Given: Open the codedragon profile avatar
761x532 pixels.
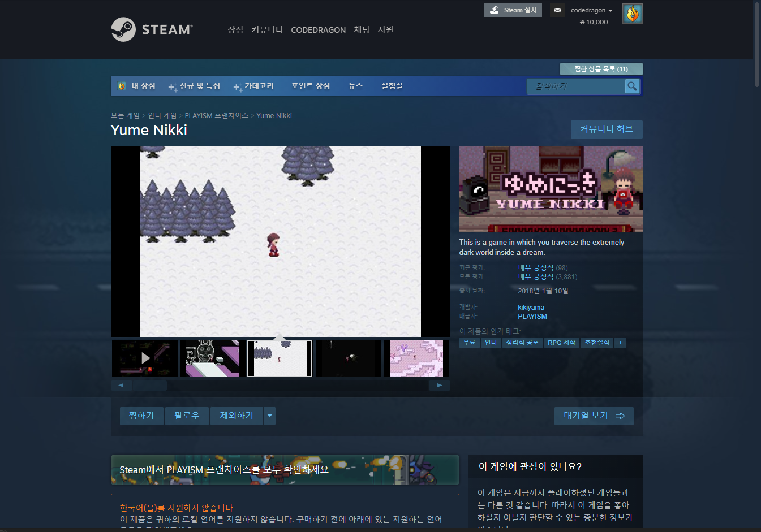Looking at the screenshot, I should click(x=633, y=14).
